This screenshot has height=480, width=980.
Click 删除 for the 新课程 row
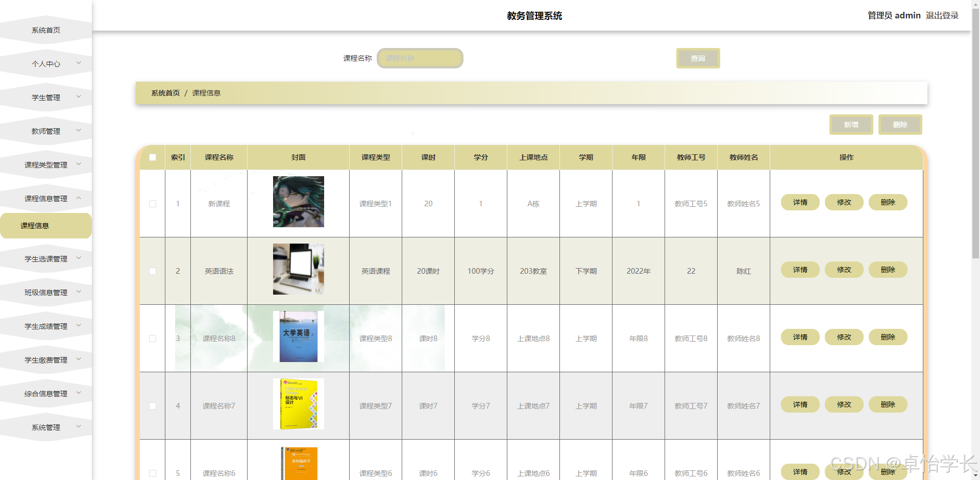pos(888,202)
